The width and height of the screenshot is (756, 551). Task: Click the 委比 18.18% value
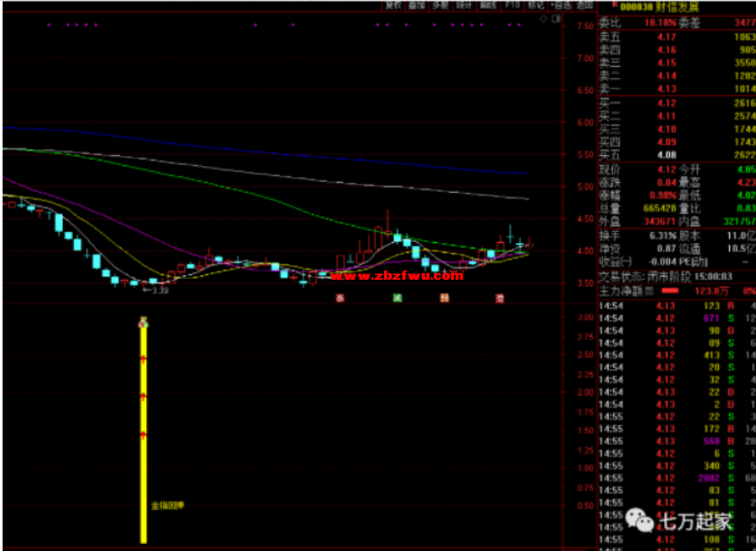pyautogui.click(x=660, y=22)
